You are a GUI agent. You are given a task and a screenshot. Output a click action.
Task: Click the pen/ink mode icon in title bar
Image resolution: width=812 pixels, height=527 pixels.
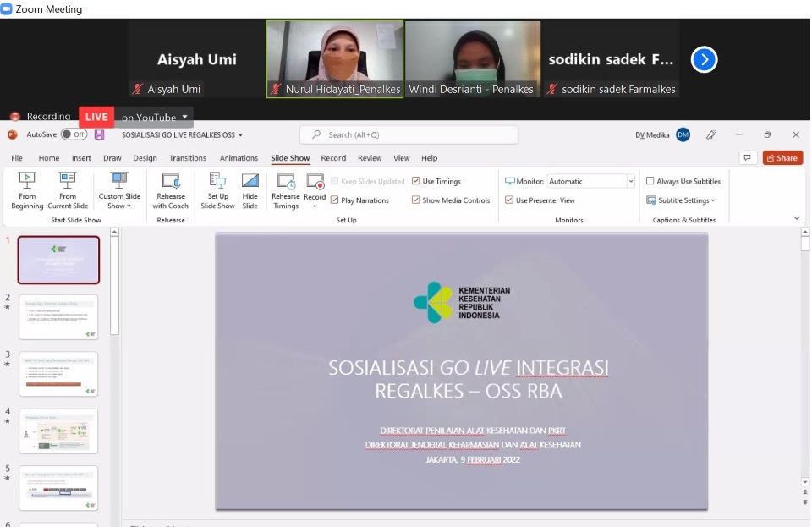tap(711, 134)
